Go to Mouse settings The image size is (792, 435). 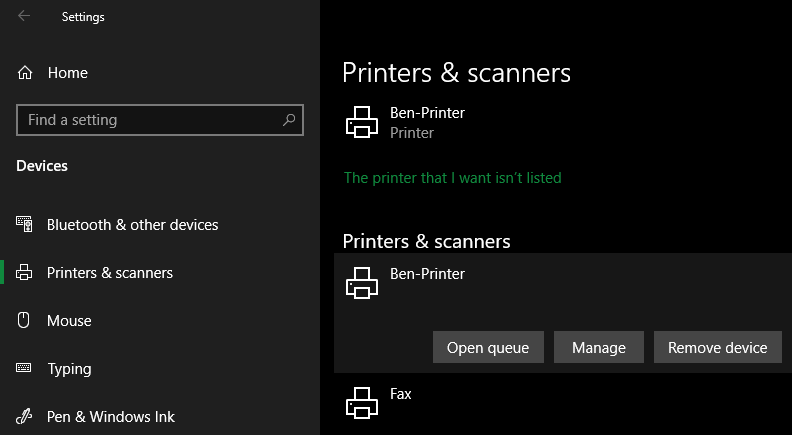[69, 321]
